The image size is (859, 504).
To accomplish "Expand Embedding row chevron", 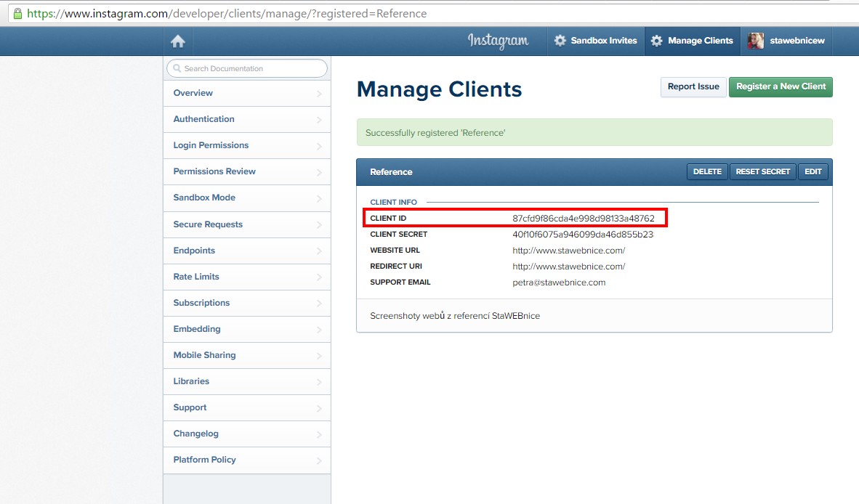I will 319,330.
